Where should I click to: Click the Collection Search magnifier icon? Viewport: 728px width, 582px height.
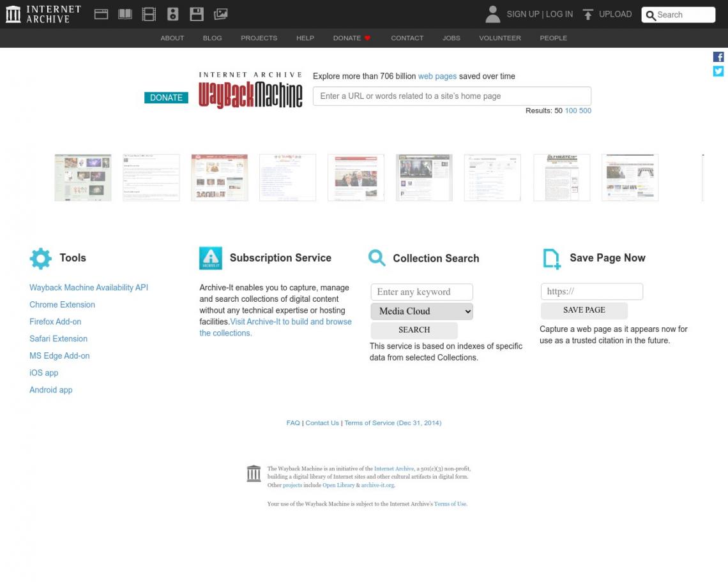point(377,258)
